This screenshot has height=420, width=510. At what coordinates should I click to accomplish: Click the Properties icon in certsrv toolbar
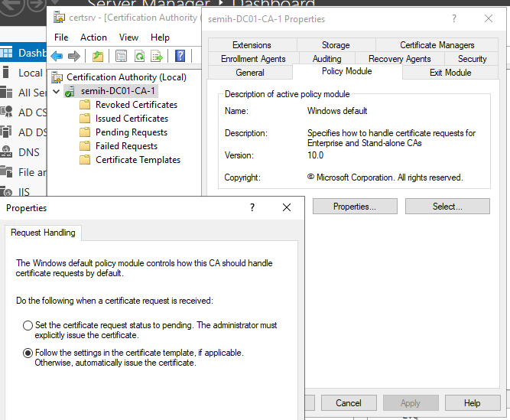pyautogui.click(x=121, y=56)
